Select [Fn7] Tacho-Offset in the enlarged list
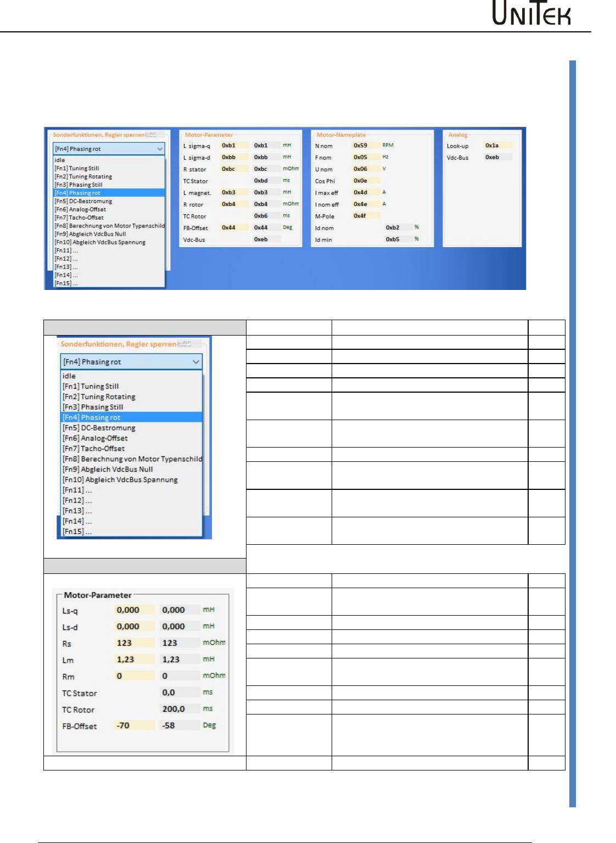 131,449
